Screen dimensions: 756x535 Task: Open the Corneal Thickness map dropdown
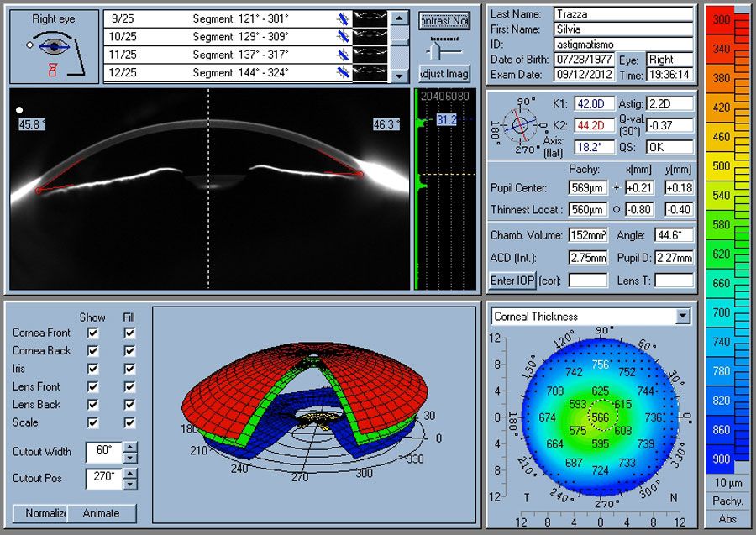pos(682,317)
